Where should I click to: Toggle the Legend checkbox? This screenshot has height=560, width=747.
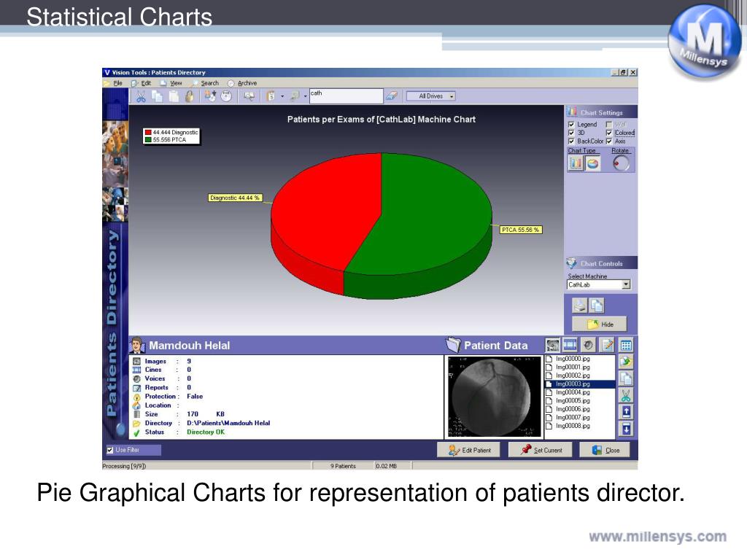571,125
